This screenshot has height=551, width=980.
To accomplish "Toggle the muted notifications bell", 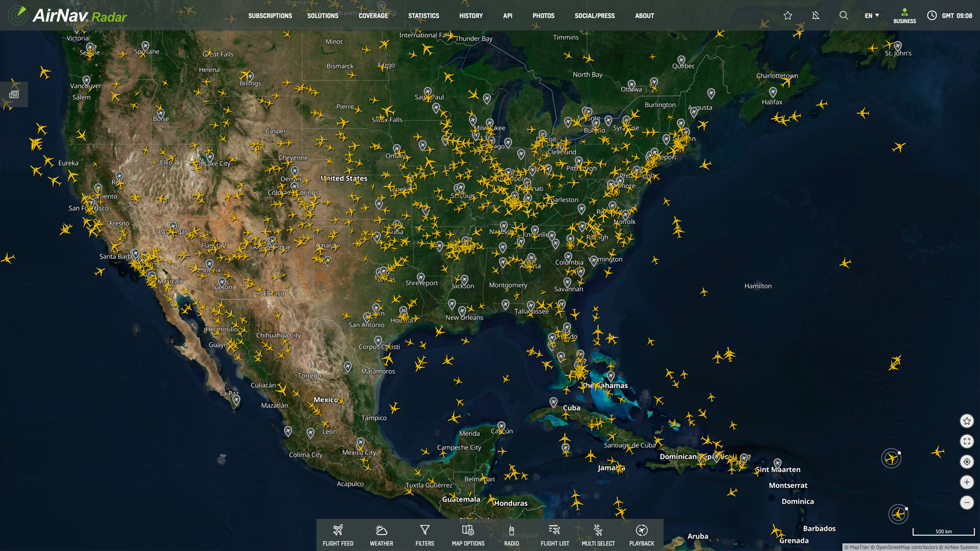I will coord(816,15).
